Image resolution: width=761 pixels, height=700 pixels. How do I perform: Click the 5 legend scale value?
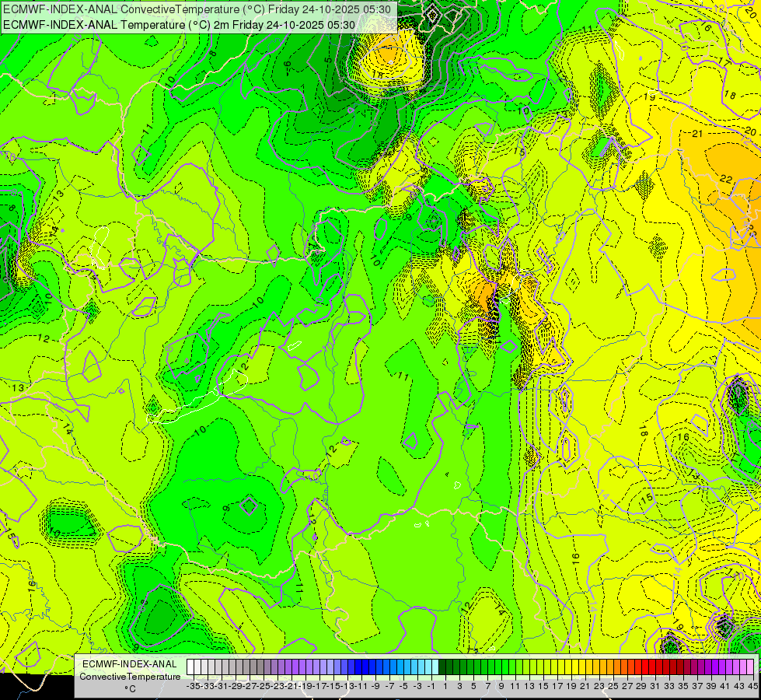473,686
